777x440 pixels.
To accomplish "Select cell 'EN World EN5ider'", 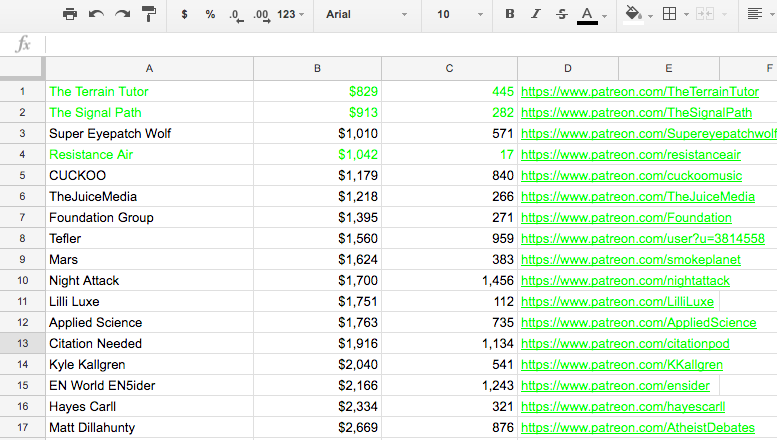I will (149, 385).
